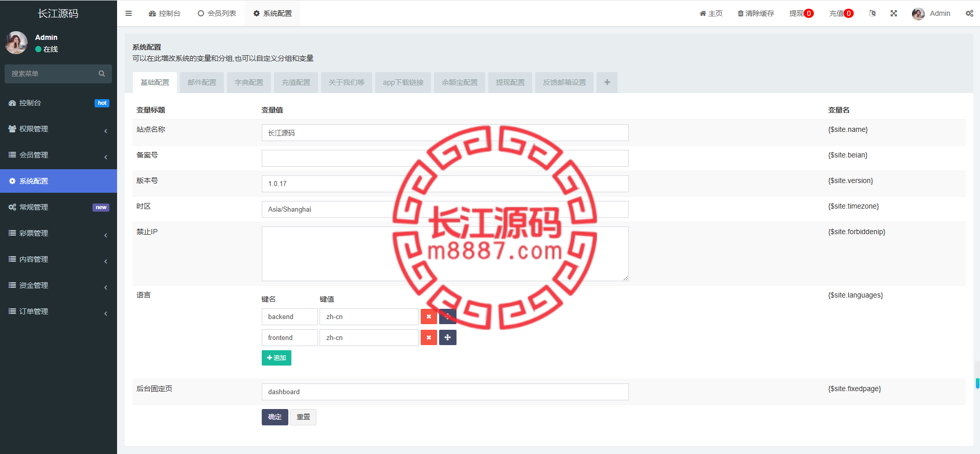Open the 字典配置 tab
The width and height of the screenshot is (980, 454).
[249, 82]
